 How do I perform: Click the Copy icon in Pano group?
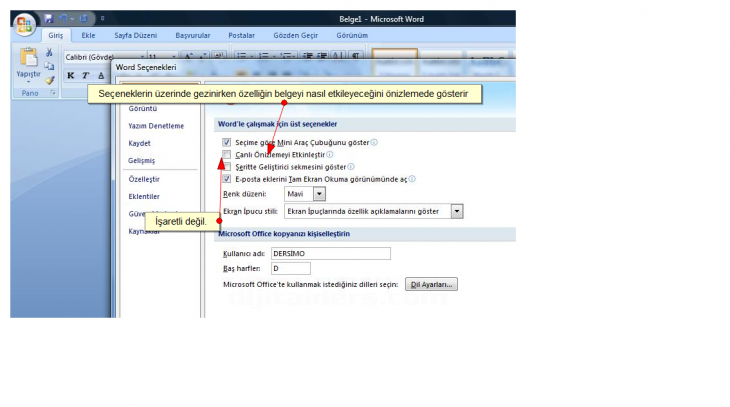pos(49,66)
